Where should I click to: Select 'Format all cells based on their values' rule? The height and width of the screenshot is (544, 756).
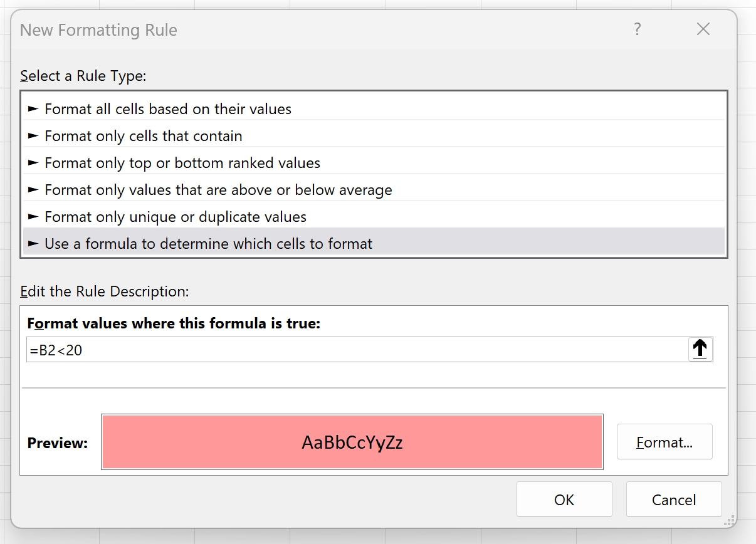coord(167,108)
